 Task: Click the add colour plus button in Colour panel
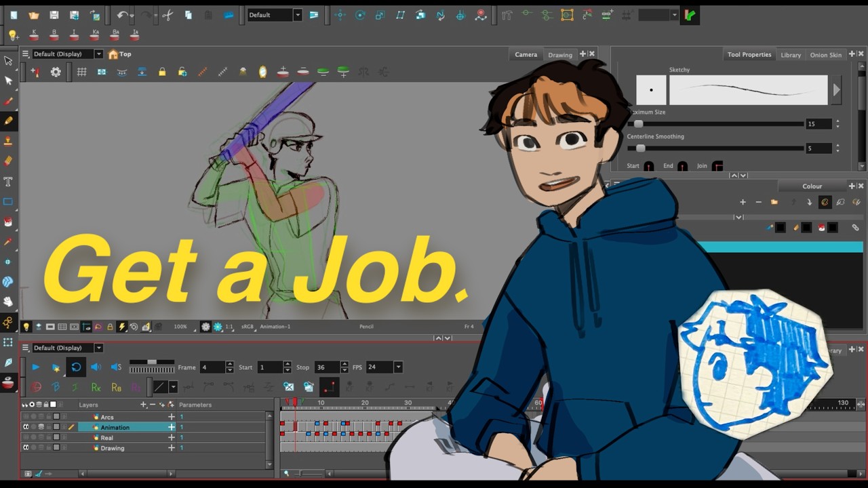(x=743, y=202)
